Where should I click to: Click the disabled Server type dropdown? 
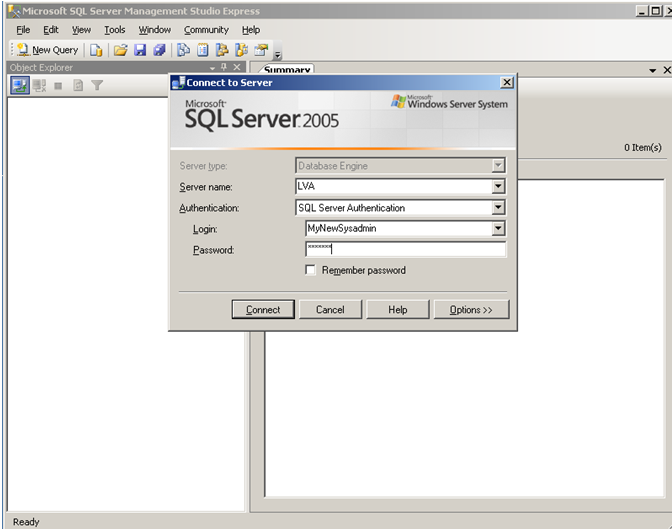tap(400, 165)
